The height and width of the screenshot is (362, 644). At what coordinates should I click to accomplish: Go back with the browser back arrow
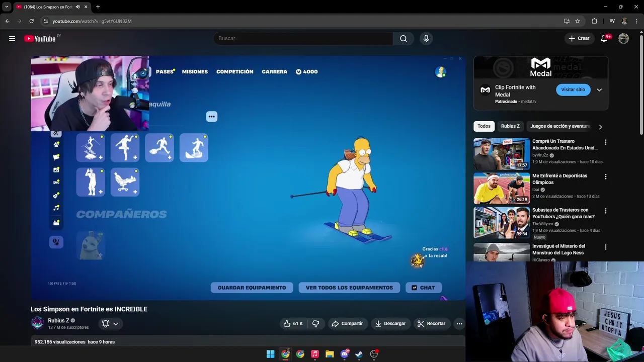coord(7,21)
